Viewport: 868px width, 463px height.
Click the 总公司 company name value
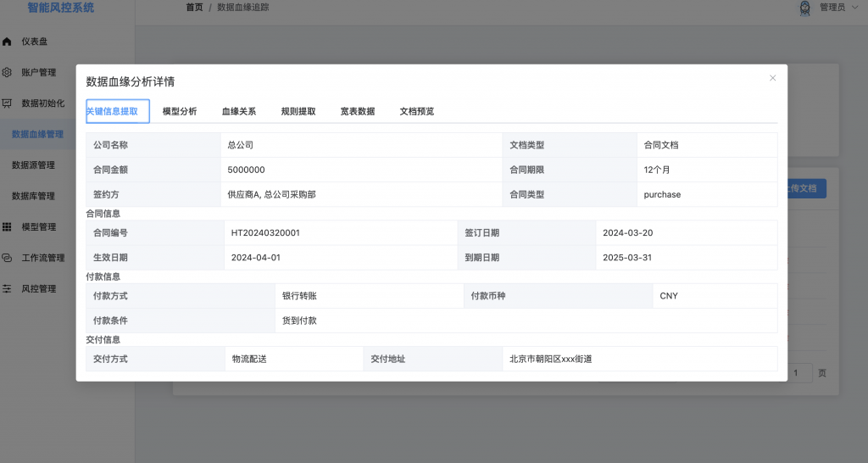click(240, 145)
